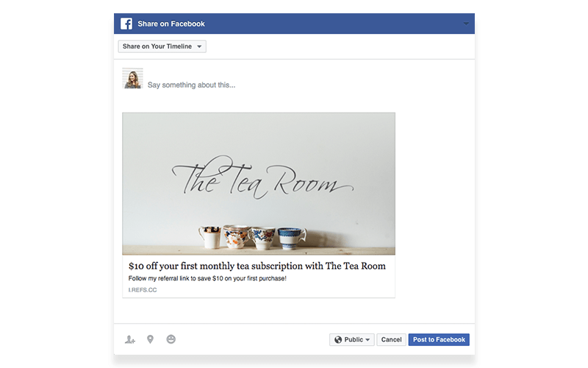Click the globe icon on Public
This screenshot has width=588, height=368.
(x=338, y=340)
